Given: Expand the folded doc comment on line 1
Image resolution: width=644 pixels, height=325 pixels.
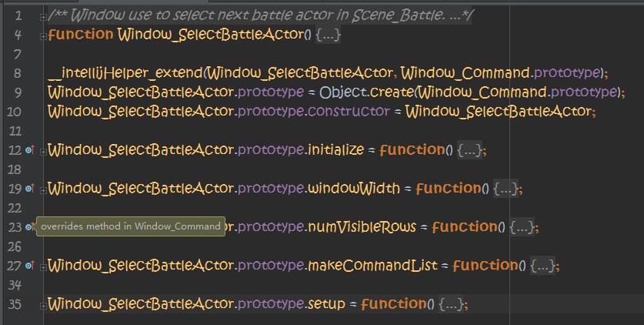Looking at the screenshot, I should (x=43, y=17).
